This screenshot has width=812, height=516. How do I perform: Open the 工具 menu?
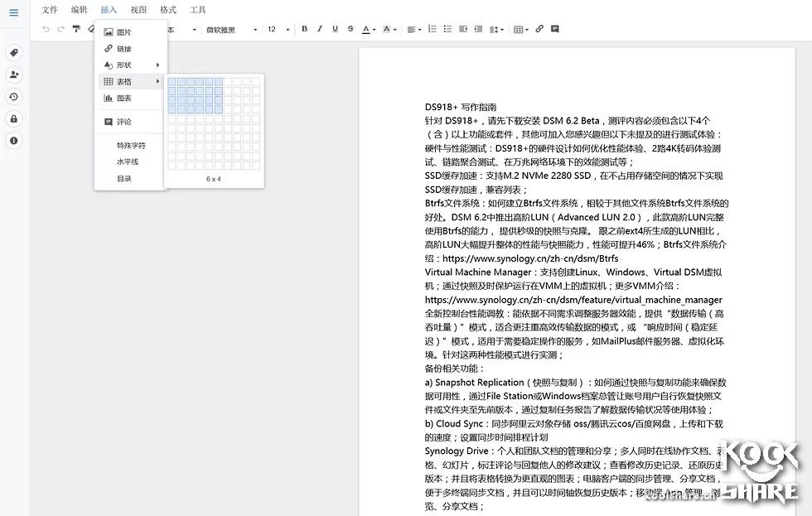198,10
